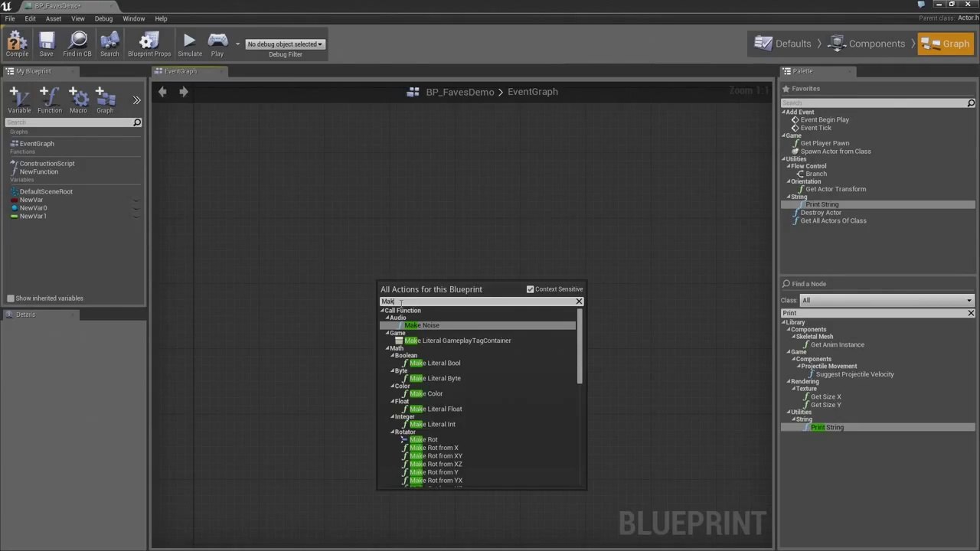980x551 pixels.
Task: Toggle NewVar1 visibility eye
Action: click(136, 217)
